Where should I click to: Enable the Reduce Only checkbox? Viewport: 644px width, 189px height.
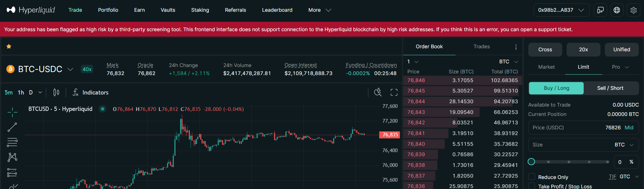[x=532, y=177]
